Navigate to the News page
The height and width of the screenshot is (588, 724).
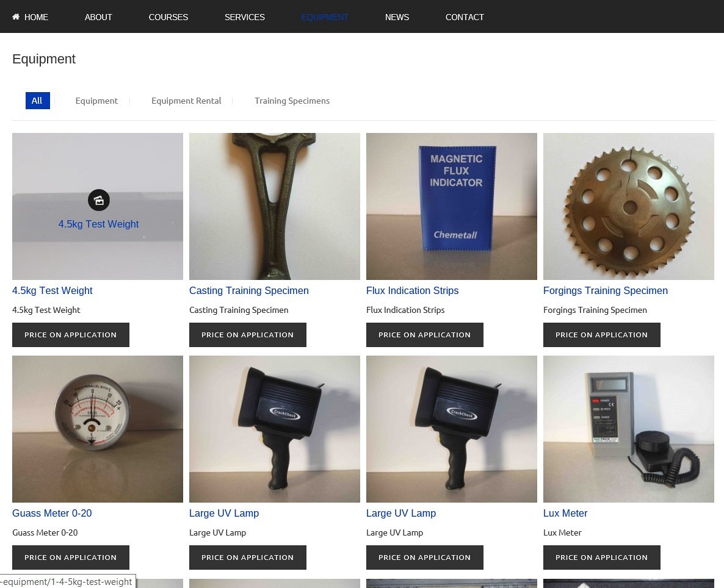click(397, 17)
